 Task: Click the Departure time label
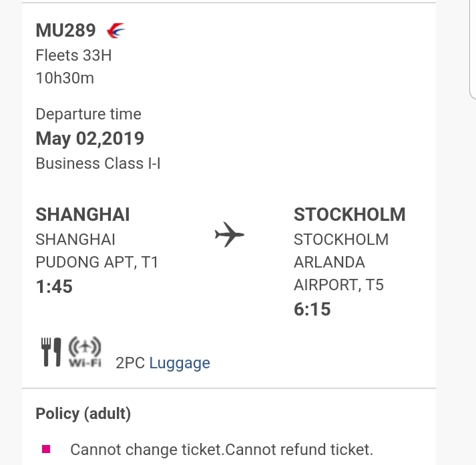(x=88, y=114)
